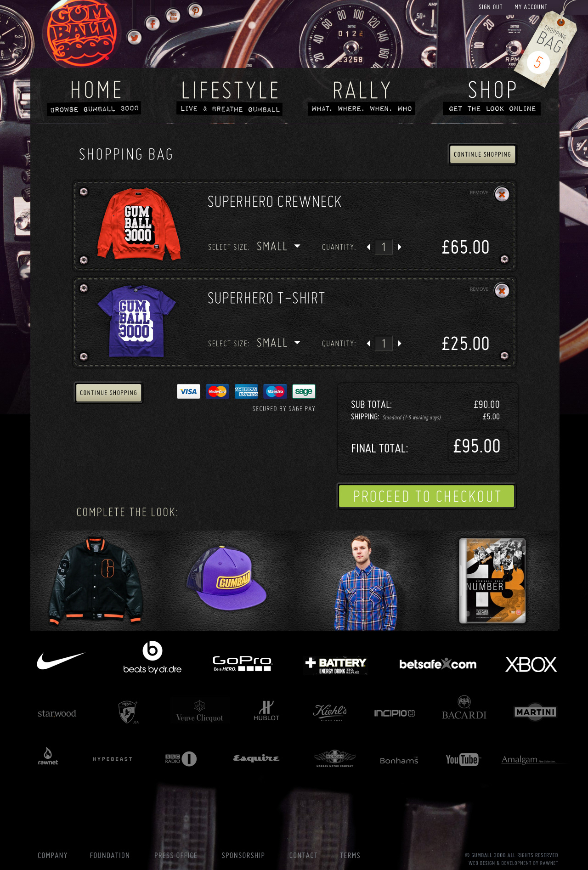Screen dimensions: 588x870
Task: Open the Pinterest social icon
Action: pos(195,11)
